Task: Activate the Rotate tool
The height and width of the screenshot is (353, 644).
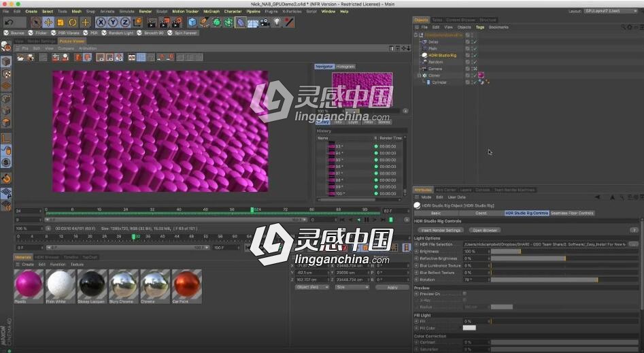Action: (73, 22)
